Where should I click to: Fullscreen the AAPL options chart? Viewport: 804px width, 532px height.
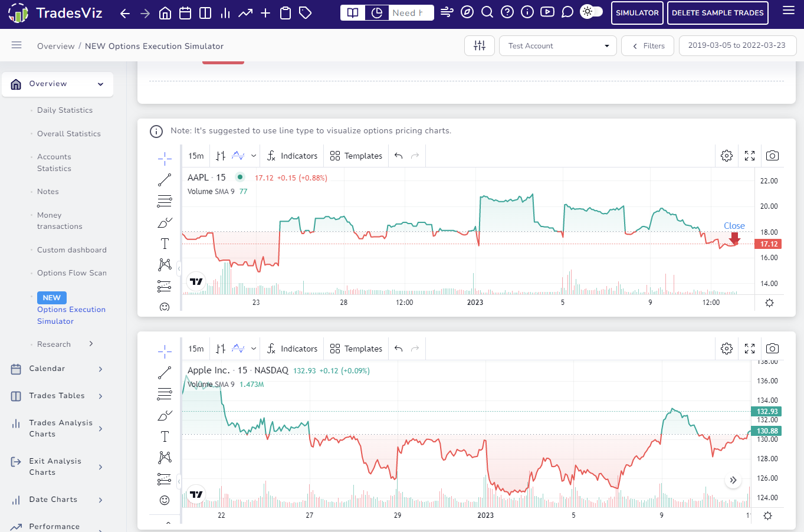pyautogui.click(x=750, y=156)
